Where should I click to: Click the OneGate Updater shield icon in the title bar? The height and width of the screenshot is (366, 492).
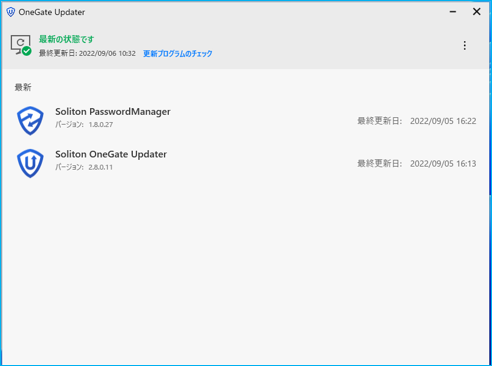click(x=11, y=12)
